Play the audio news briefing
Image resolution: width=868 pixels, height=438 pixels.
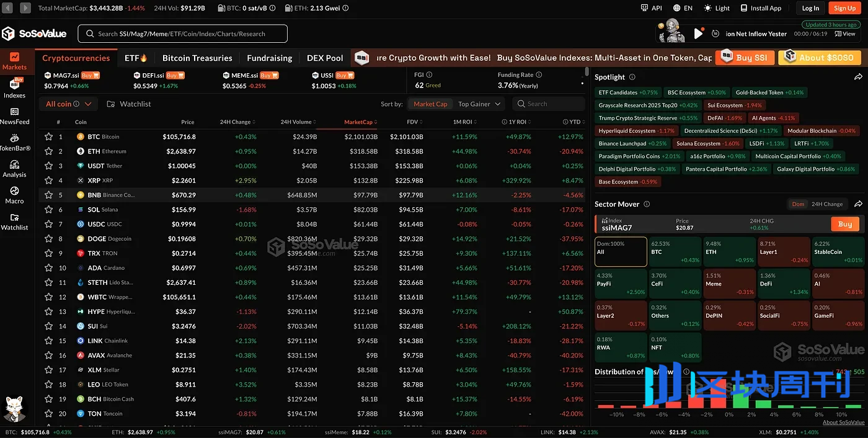[699, 34]
